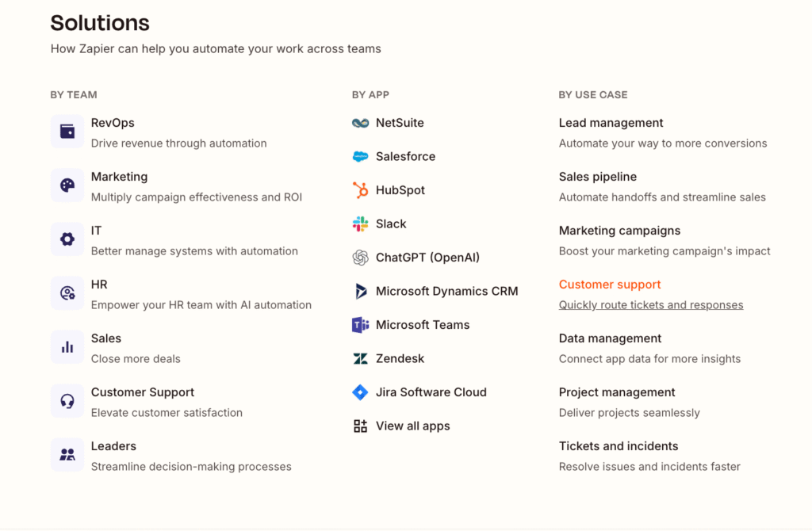The width and height of the screenshot is (812, 531).
Task: Open Microsoft Dynamics CRM link
Action: [x=446, y=292]
